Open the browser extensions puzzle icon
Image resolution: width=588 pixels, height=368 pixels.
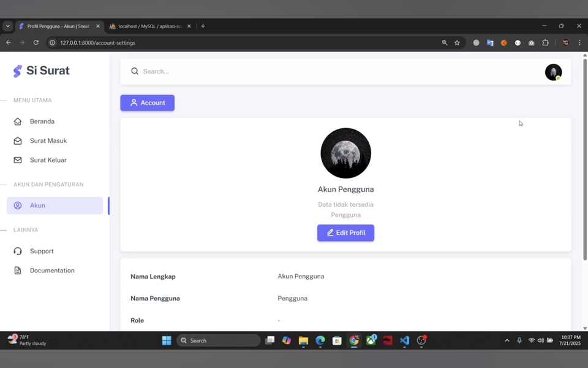click(x=545, y=43)
